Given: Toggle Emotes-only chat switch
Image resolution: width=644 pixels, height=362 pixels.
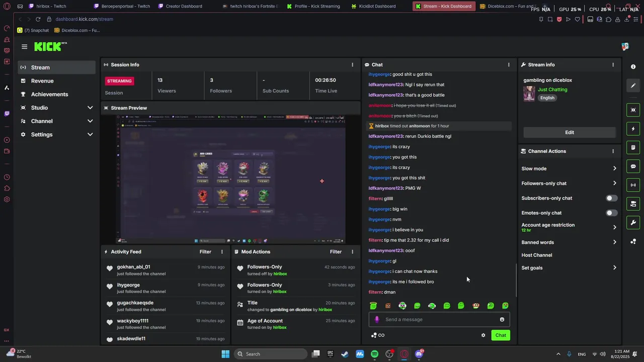Looking at the screenshot, I should point(611,213).
